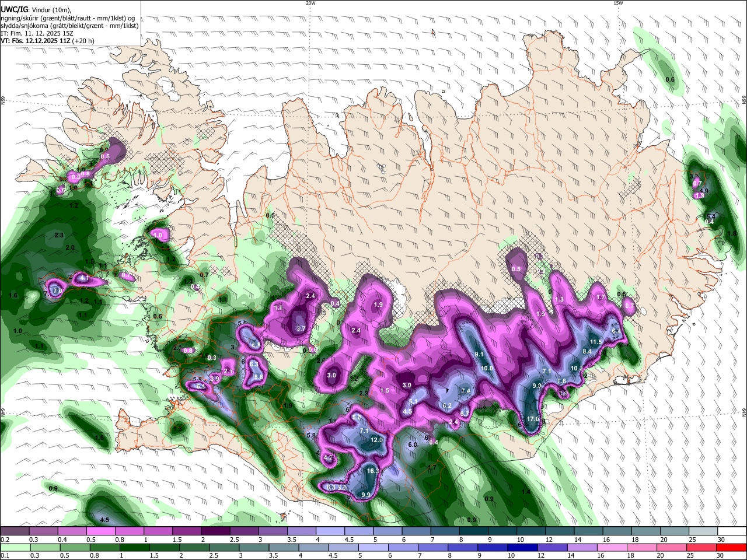
Task: Click the 6.0 precipitation value on the map
Action: pos(413,444)
